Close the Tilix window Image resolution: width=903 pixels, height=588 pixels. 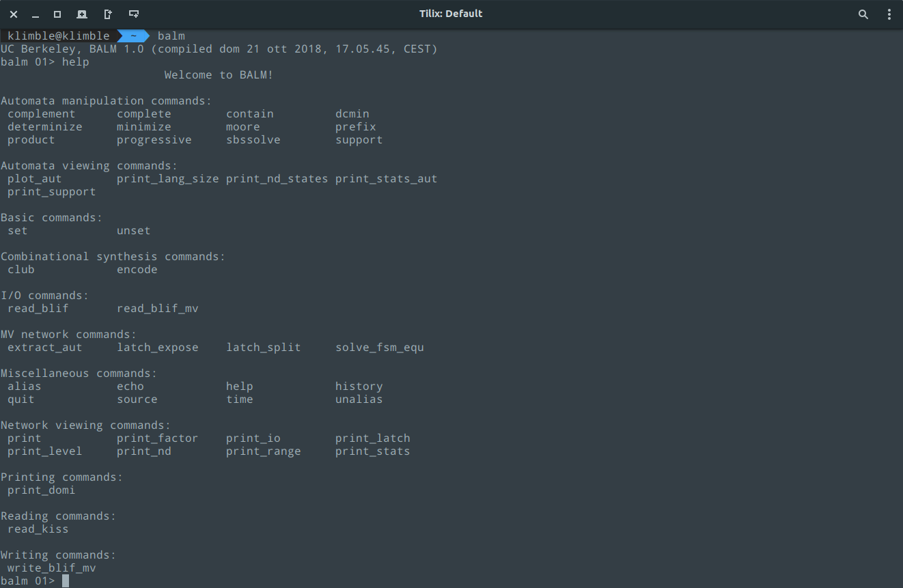coord(14,14)
